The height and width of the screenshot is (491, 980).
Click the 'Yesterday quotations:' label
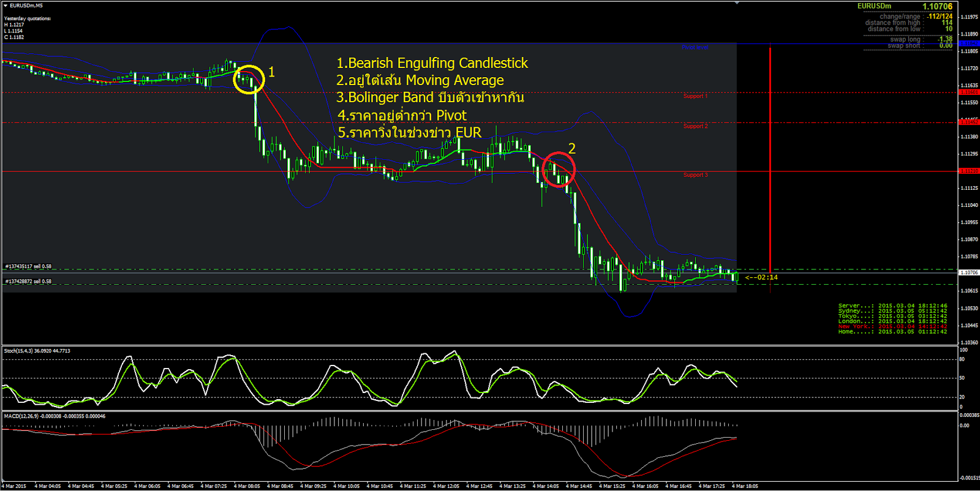(28, 18)
